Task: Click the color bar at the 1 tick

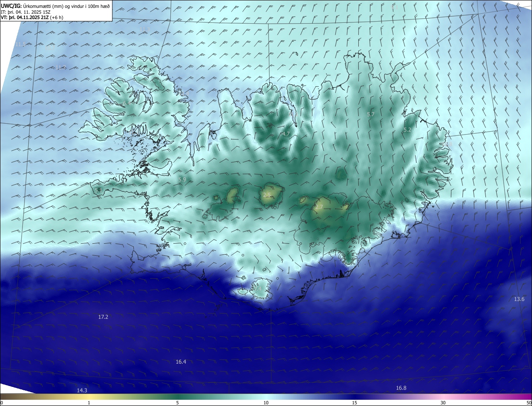Action: (x=89, y=403)
